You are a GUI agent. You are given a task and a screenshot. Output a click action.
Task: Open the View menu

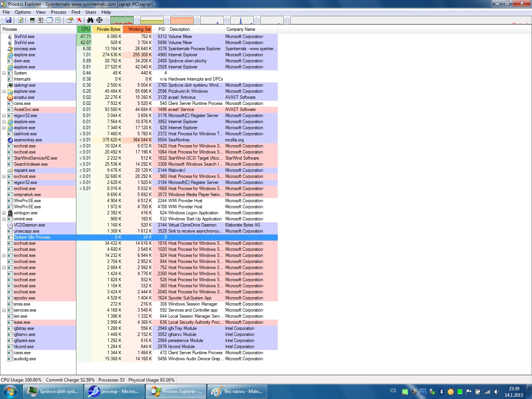tap(41, 12)
